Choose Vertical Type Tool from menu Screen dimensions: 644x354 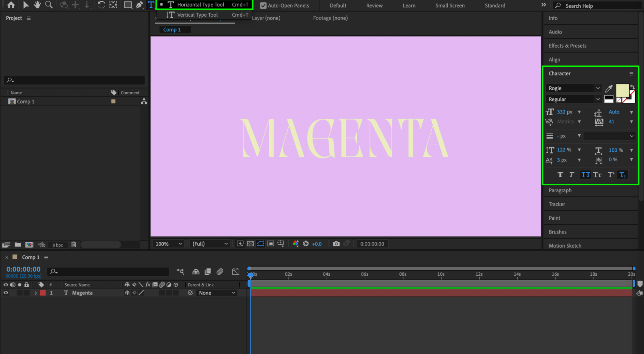pyautogui.click(x=197, y=15)
